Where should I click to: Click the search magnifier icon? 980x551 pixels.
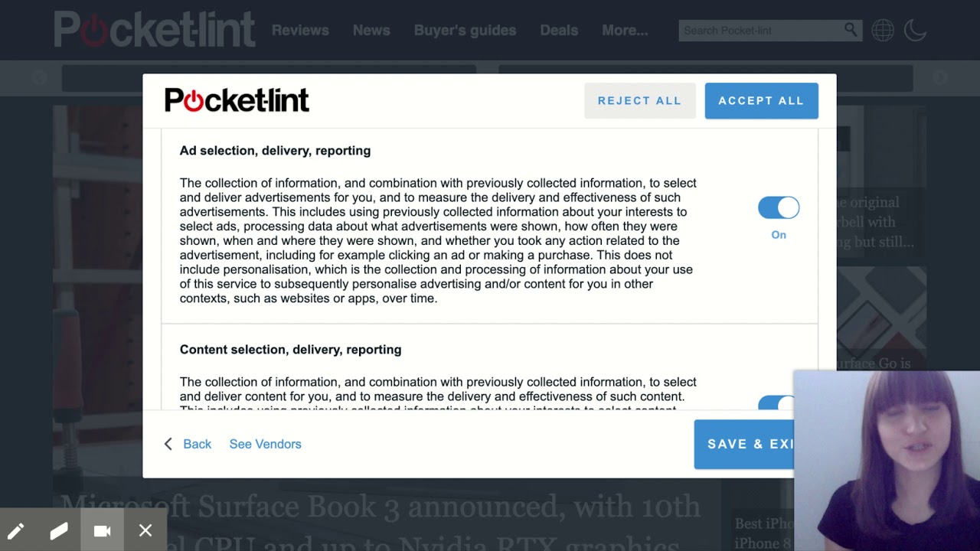point(851,30)
